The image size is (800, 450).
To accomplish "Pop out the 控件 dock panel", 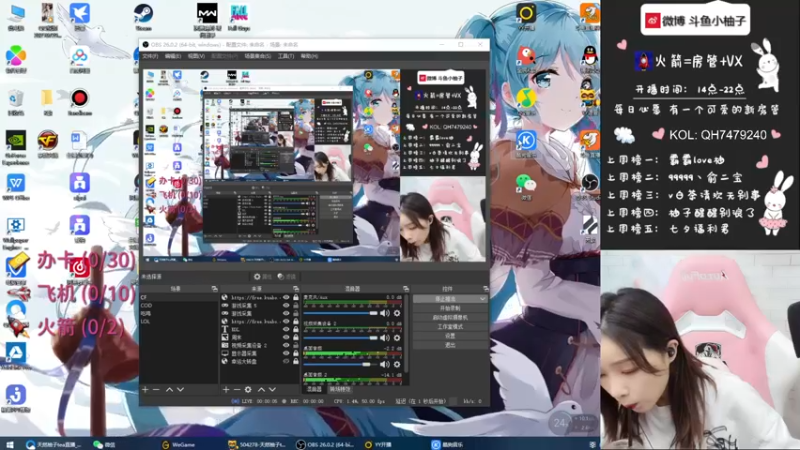I will tap(485, 289).
